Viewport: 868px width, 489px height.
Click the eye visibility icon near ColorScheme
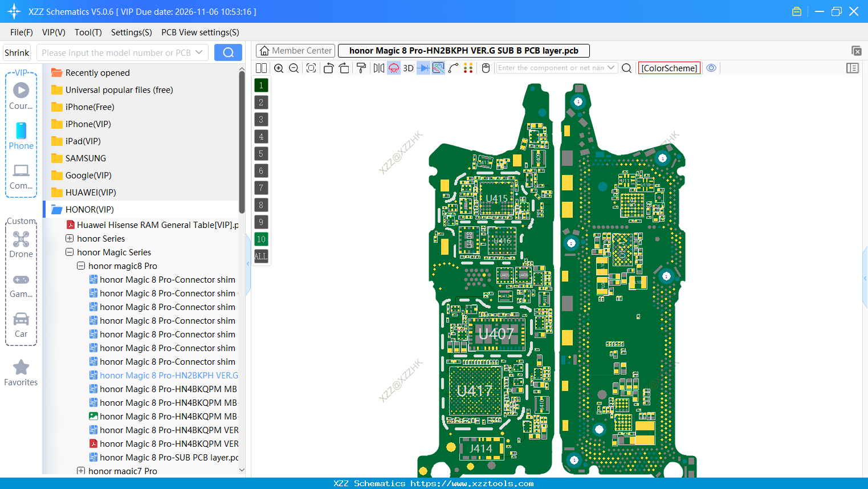tap(711, 68)
